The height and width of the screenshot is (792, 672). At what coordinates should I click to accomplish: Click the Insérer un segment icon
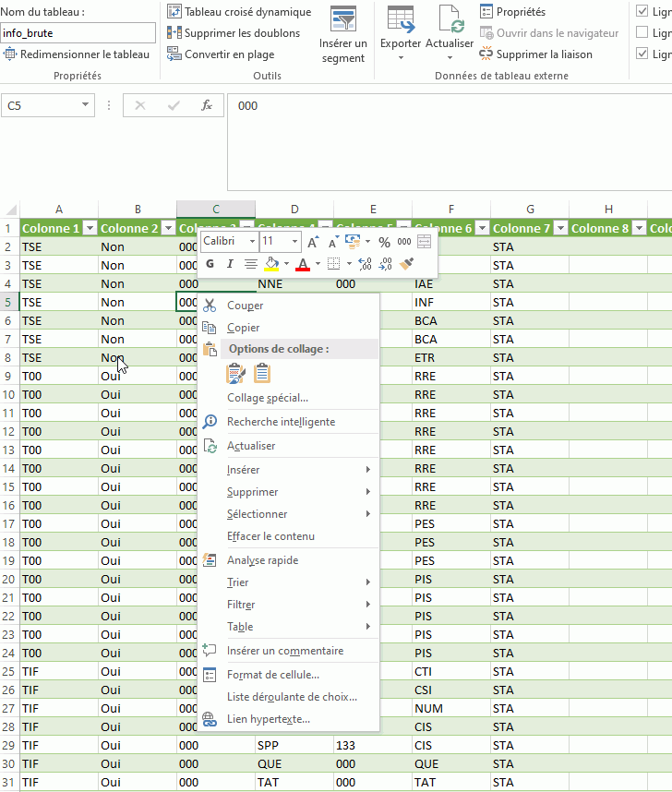[x=343, y=35]
